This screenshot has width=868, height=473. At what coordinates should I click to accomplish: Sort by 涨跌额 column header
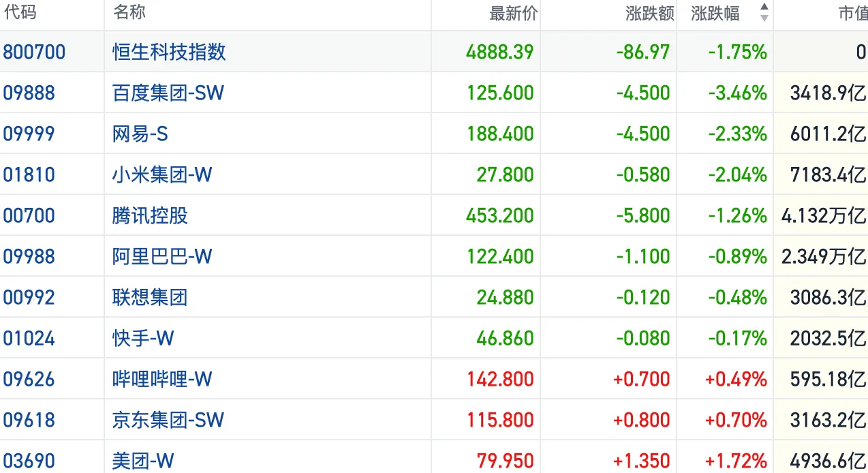(649, 14)
